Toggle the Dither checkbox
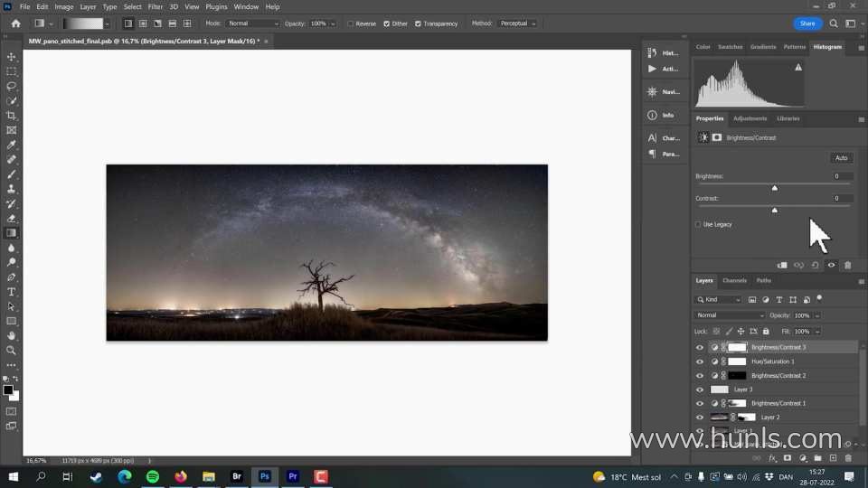This screenshot has height=488, width=868. click(x=386, y=23)
